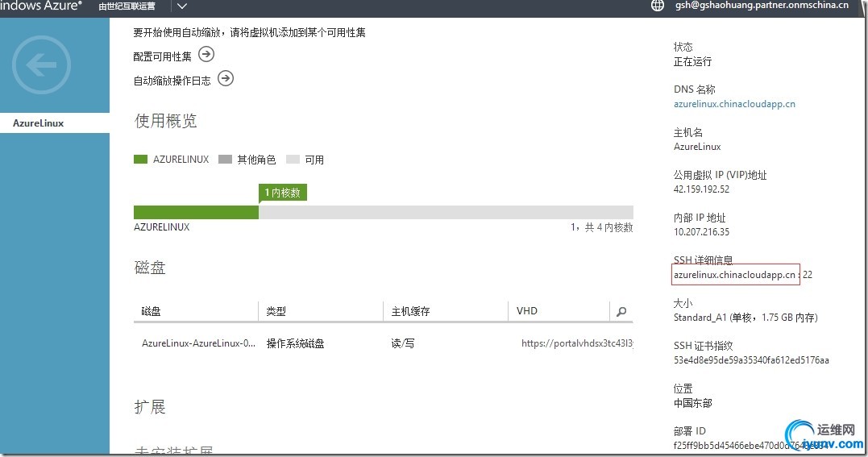
Task: Click the SSH detail azurelinux.chinacloudapp.cn : 22
Action: click(x=743, y=275)
